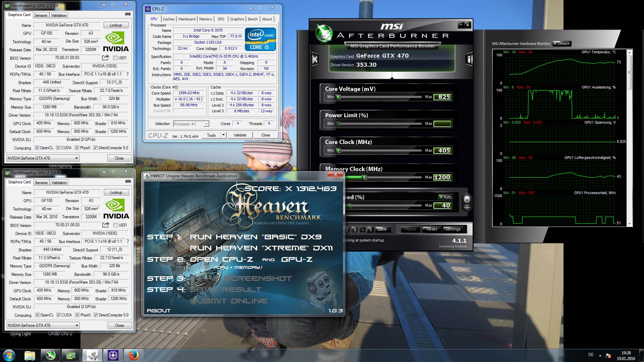Click 'About' in HWBOT Heaven window

coord(159,311)
